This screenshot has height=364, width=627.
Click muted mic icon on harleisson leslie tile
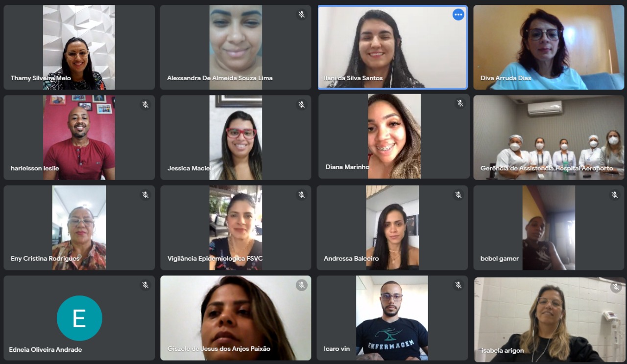tap(145, 105)
